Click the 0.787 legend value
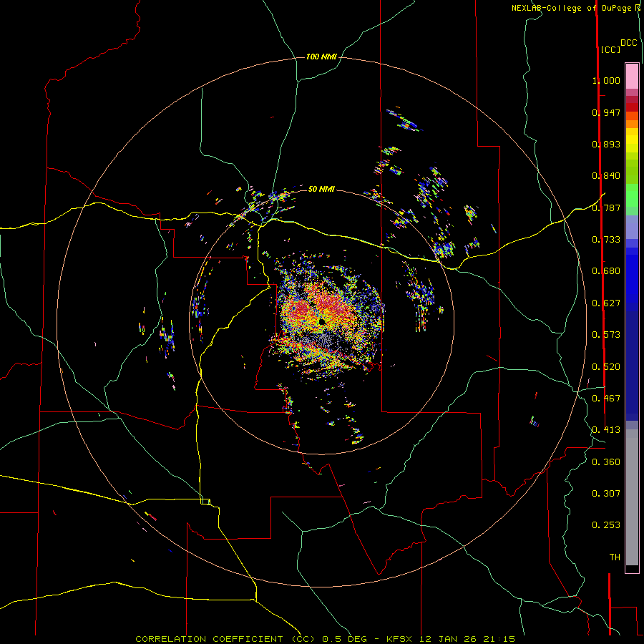This screenshot has width=644, height=644. [x=606, y=208]
